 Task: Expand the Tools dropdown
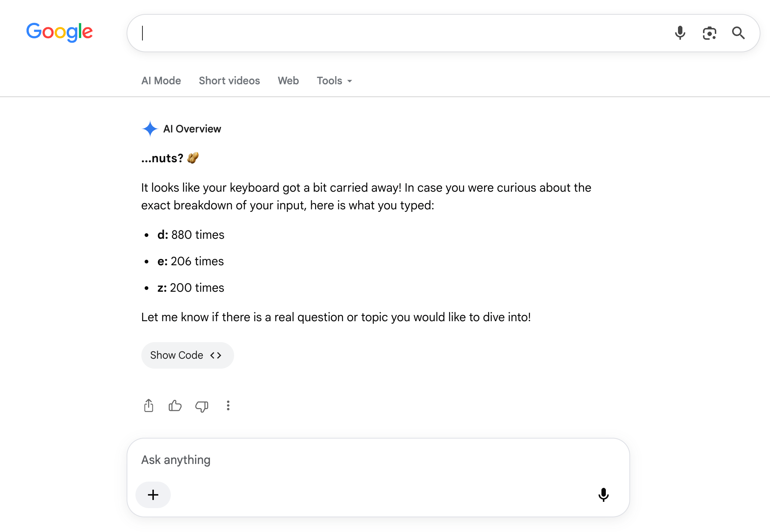tap(334, 81)
